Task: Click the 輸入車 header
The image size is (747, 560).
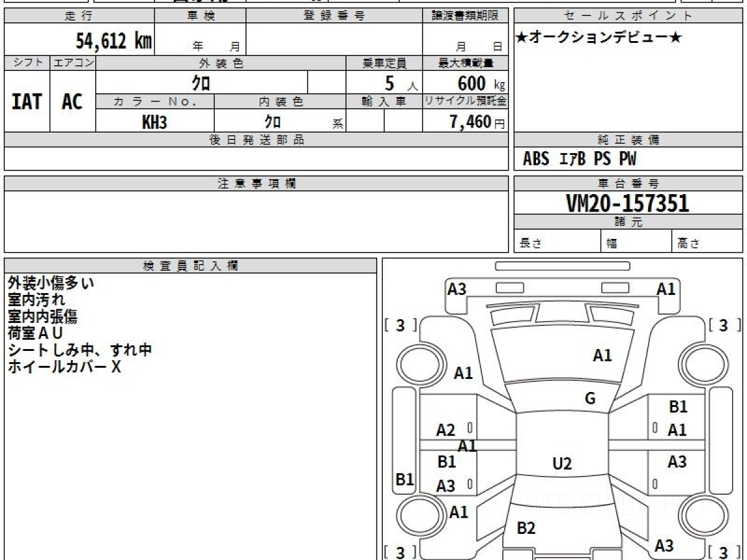Action: coord(384,101)
